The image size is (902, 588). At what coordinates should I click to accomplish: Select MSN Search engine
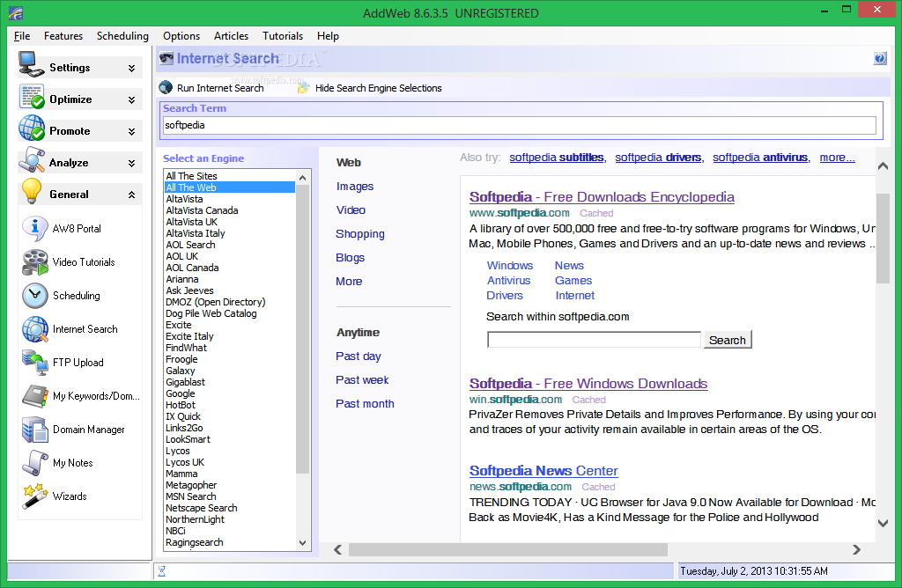[x=191, y=496]
